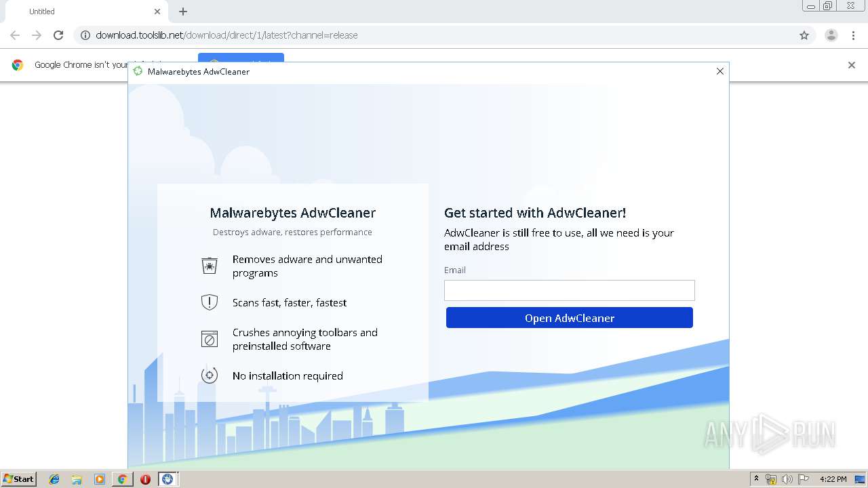
Task: Reload the current page
Action: [58, 35]
